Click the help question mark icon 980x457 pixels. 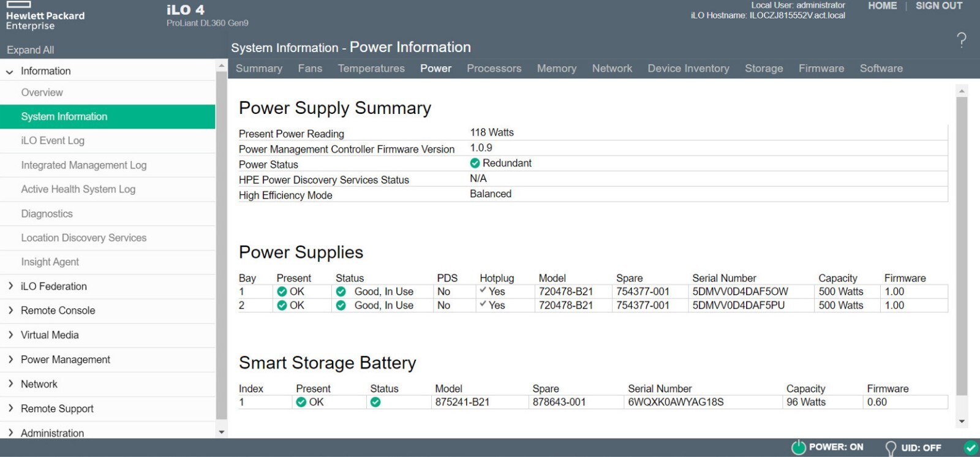[x=962, y=40]
